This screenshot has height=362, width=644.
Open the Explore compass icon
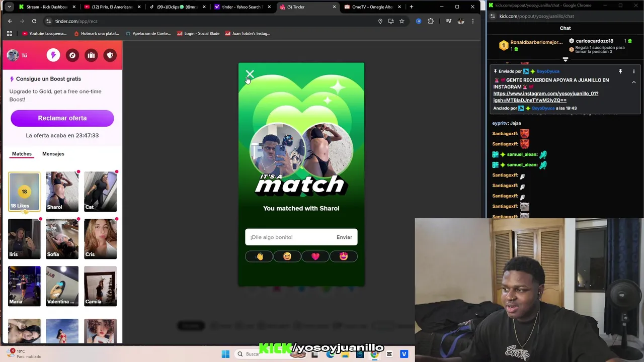click(x=72, y=55)
